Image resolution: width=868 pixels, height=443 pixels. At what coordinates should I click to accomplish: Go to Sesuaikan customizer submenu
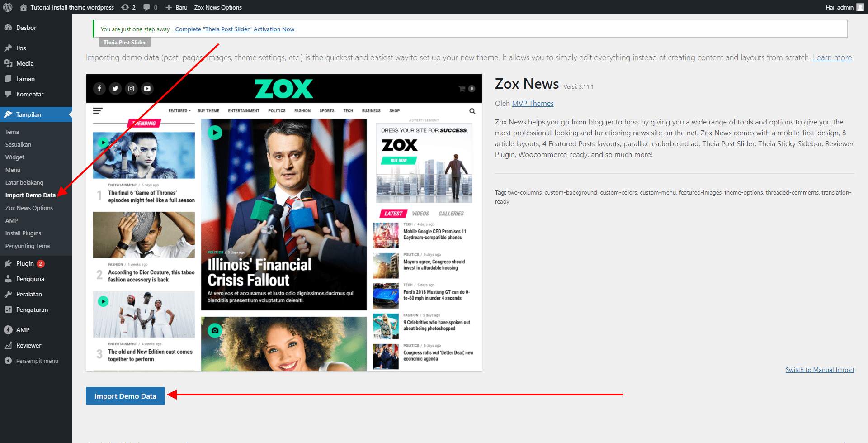point(18,144)
